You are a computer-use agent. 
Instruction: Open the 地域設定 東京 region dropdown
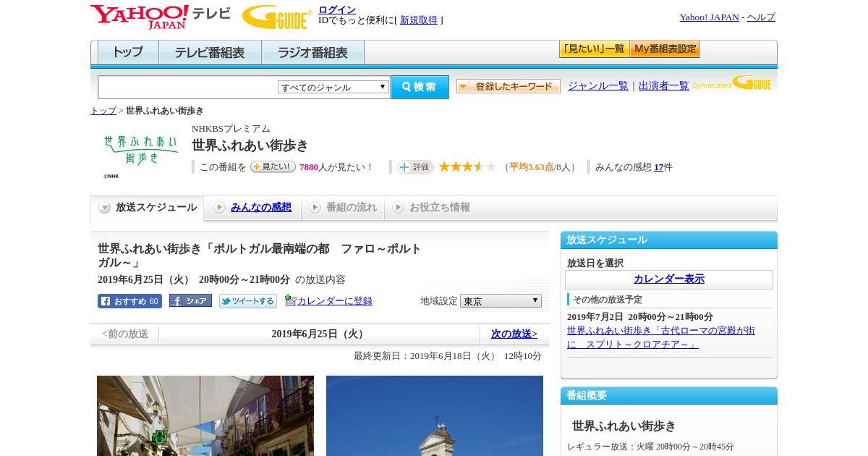click(x=501, y=301)
